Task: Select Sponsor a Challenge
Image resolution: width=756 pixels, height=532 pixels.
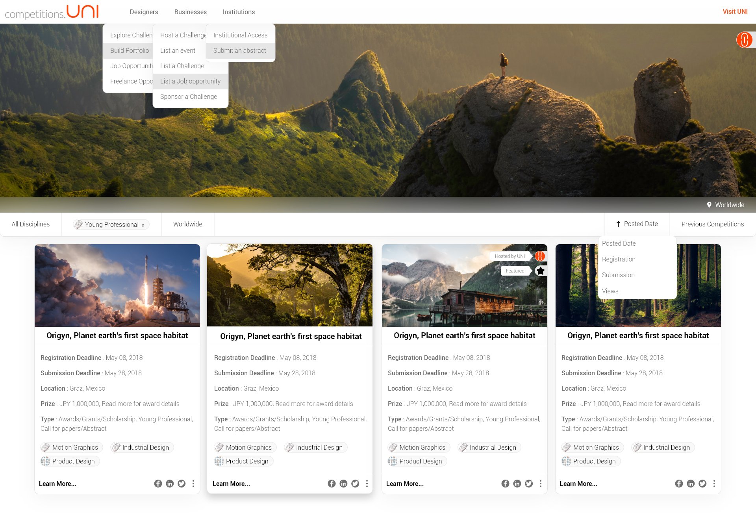Action: [191, 96]
